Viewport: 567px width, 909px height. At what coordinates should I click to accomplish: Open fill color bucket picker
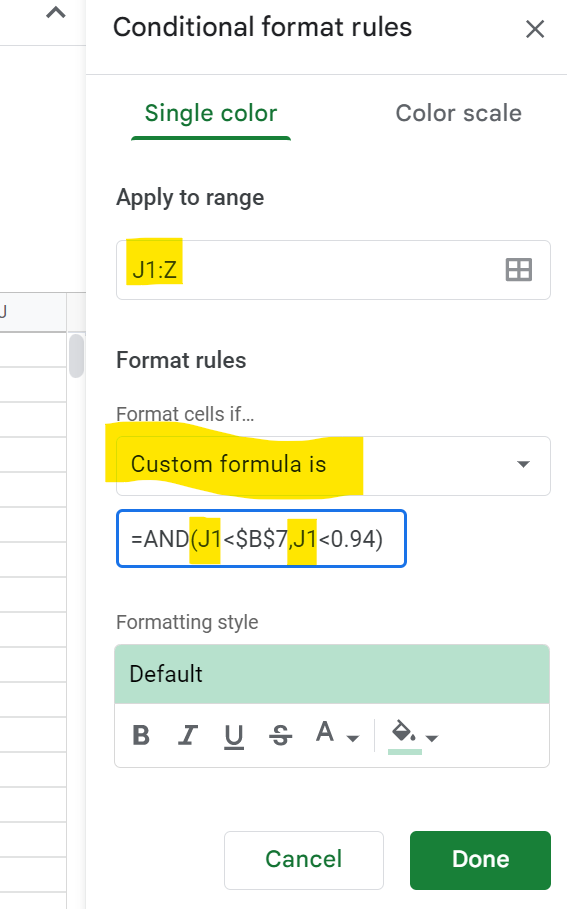point(404,735)
